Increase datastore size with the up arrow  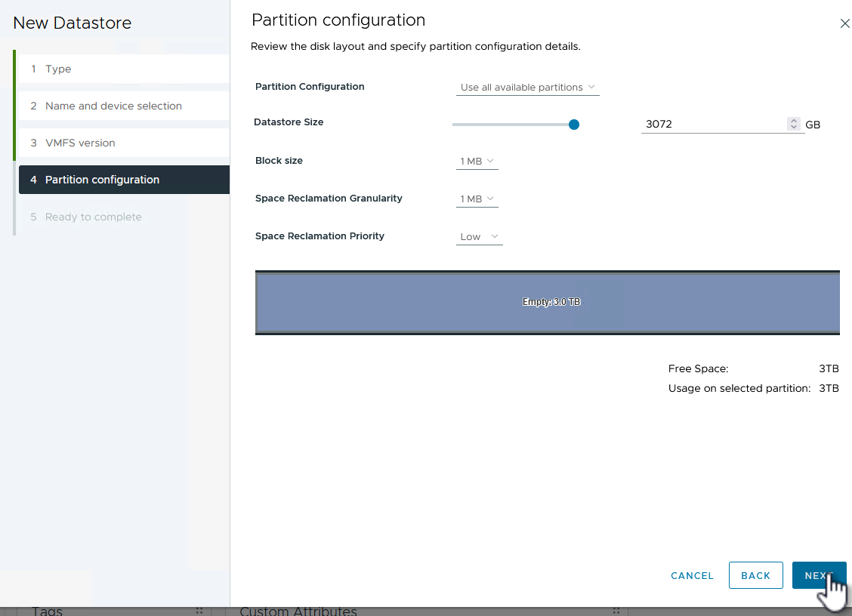(793, 121)
